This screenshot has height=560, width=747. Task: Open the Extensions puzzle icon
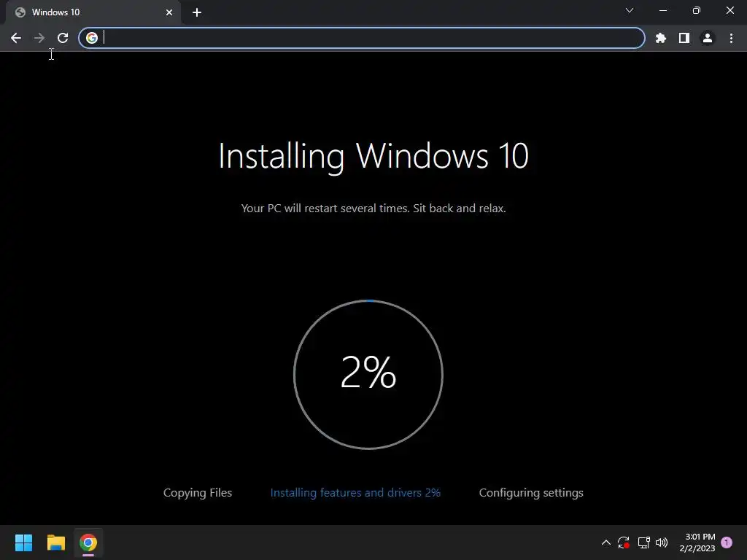660,38
